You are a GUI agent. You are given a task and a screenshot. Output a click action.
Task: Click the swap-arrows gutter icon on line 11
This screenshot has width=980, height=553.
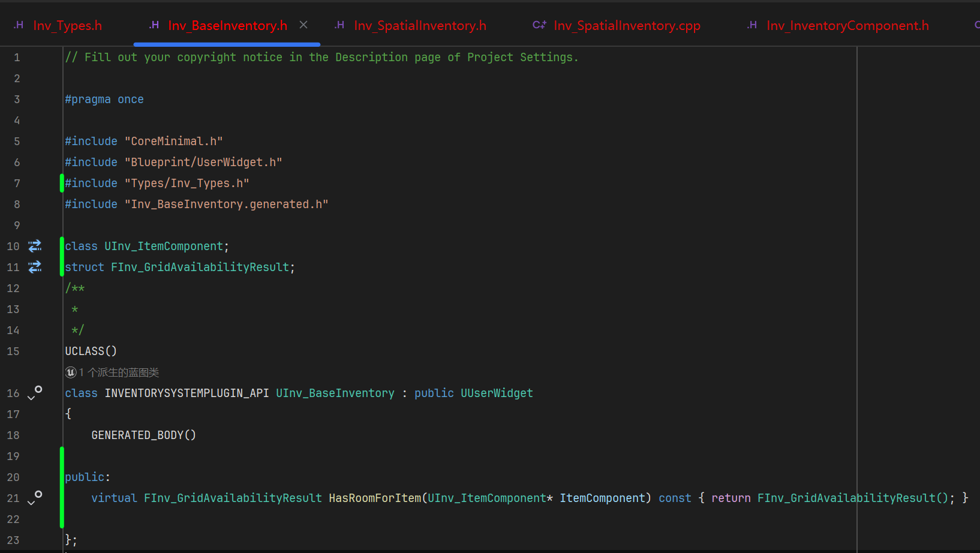[x=35, y=267]
